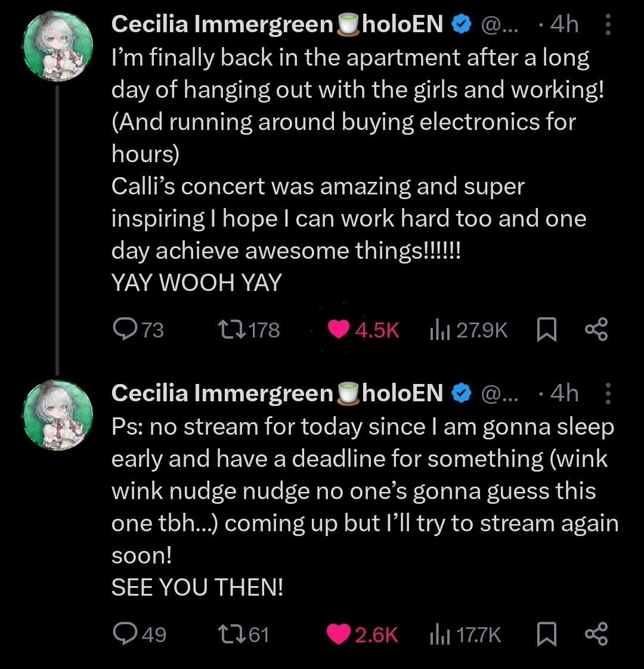Image resolution: width=644 pixels, height=669 pixels.
Task: Bookmark the first tweet about the apartment
Action: click(546, 329)
